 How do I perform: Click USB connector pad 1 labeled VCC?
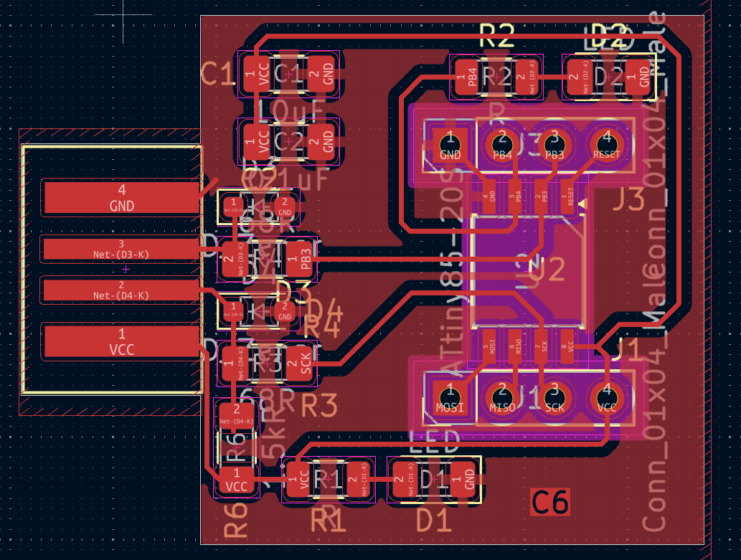(121, 341)
